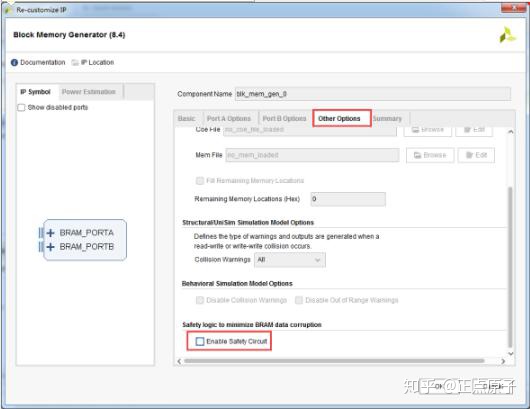This screenshot has height=409, width=530.
Task: Close the Re-customize IP window
Action: pyautogui.click(x=513, y=8)
